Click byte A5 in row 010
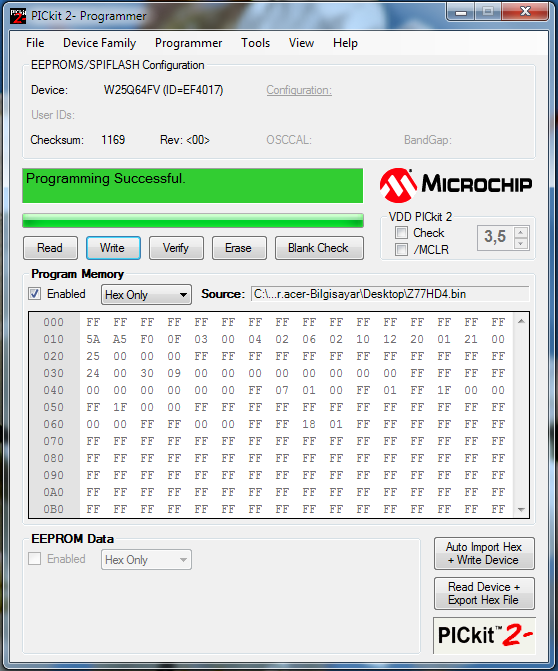Screen dimensions: 558x671 point(120,339)
